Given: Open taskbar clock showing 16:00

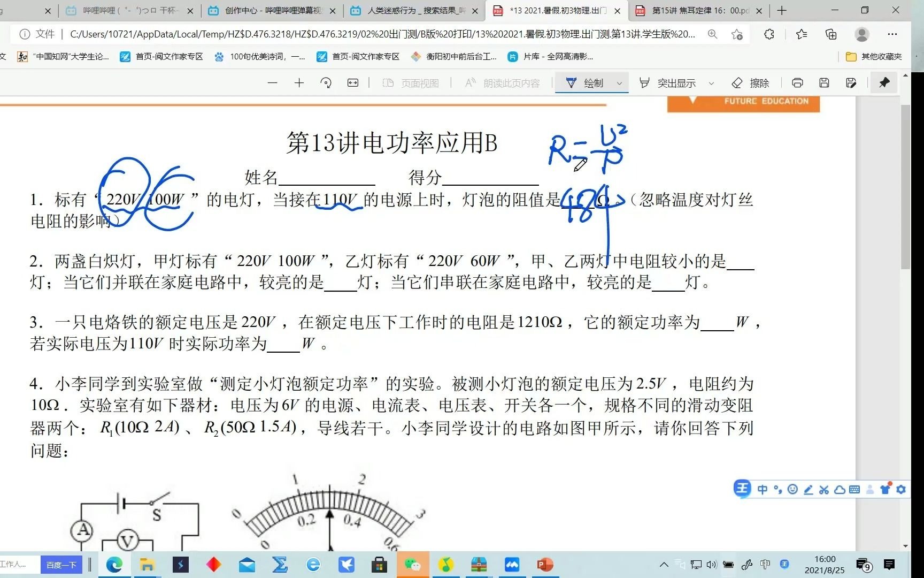Looking at the screenshot, I should point(825,565).
